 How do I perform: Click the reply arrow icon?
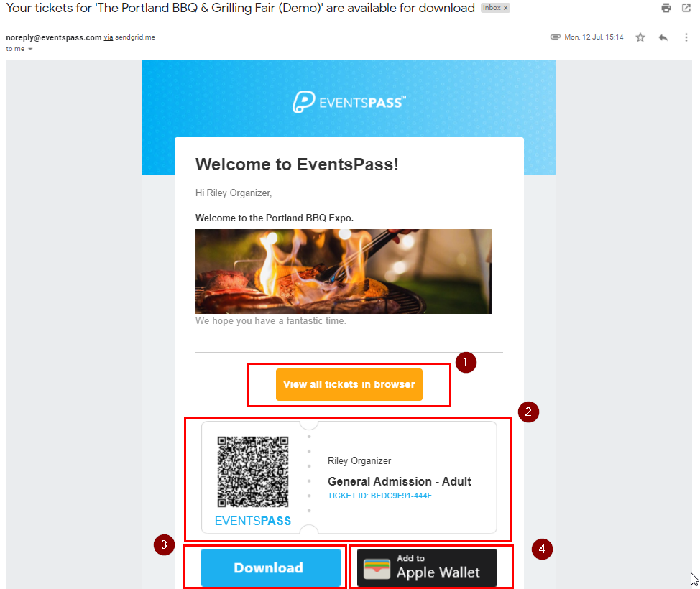663,37
